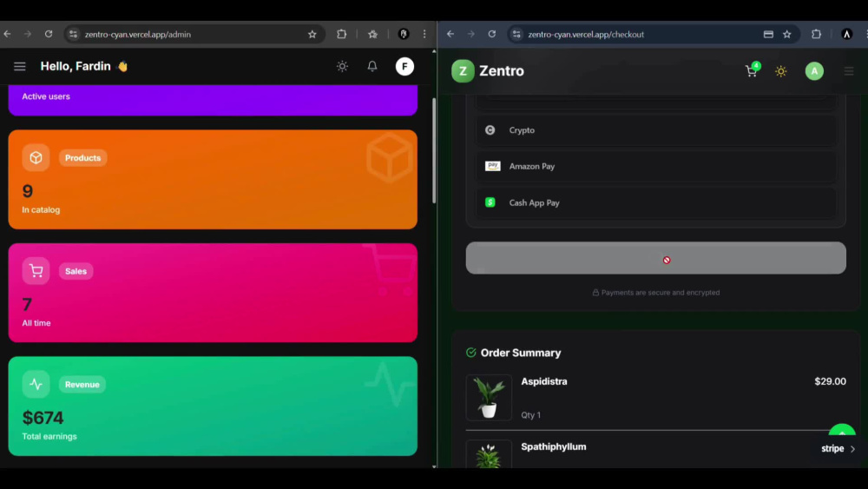Open the F profile avatar

404,67
